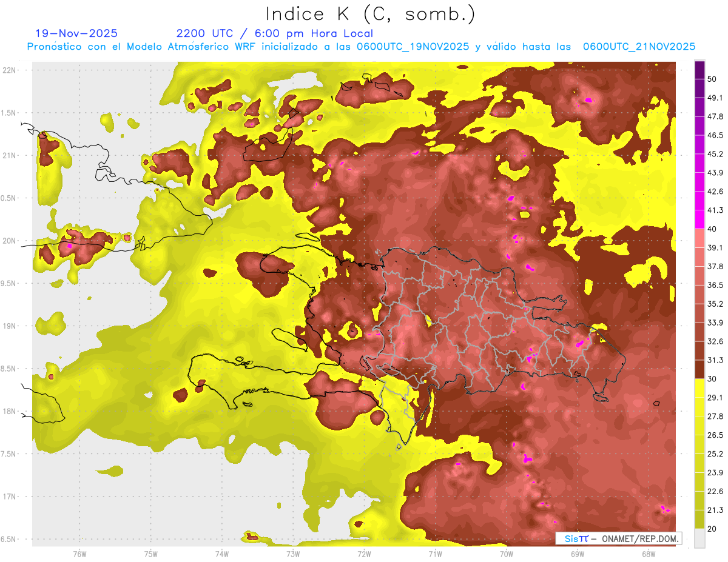The height and width of the screenshot is (562, 728).
Task: Click the magenta swatch between 40 and 41.3
Action: (699, 219)
